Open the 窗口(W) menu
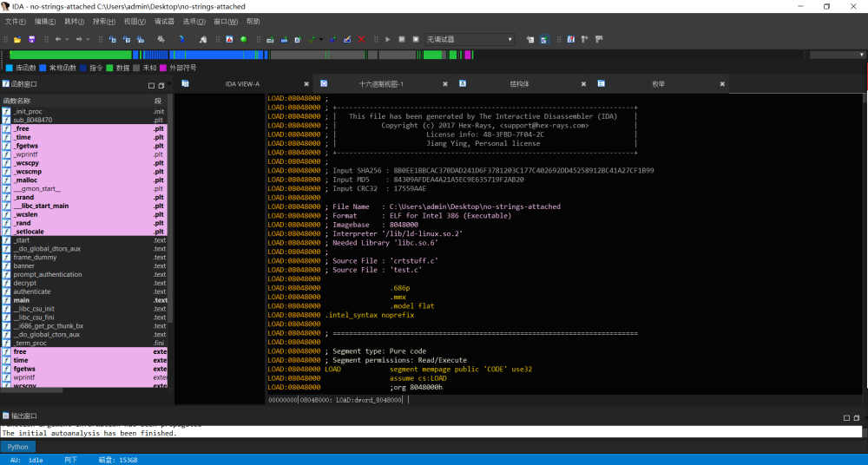The width and height of the screenshot is (868, 465). click(x=226, y=22)
